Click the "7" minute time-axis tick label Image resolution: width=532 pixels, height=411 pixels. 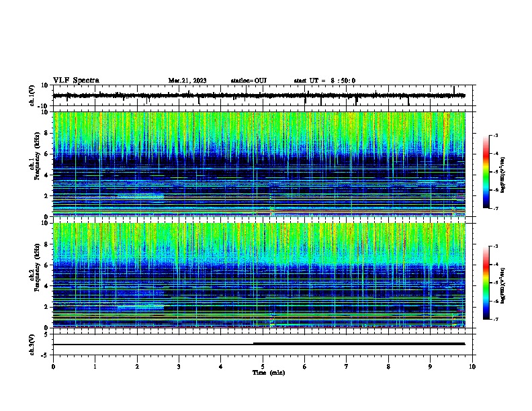[x=347, y=367]
